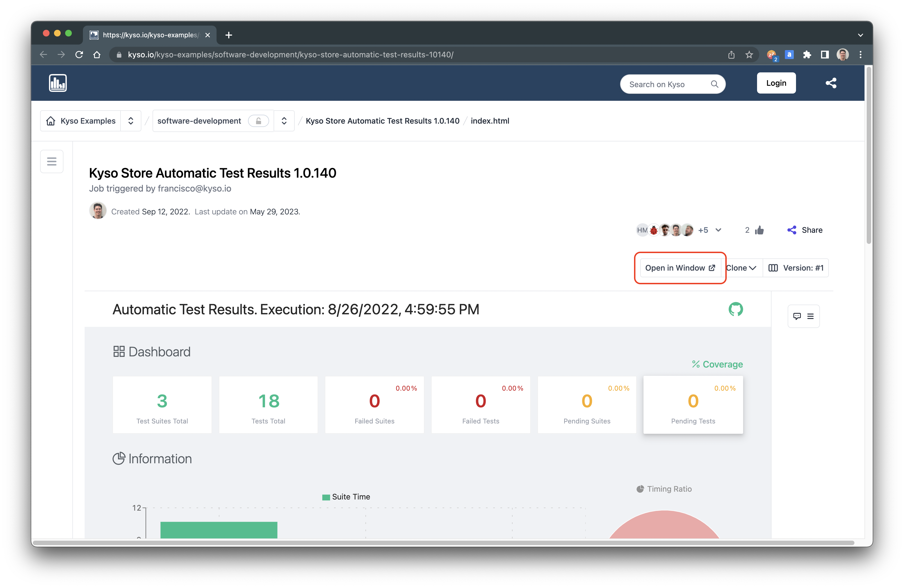Open the Clone dropdown
Viewport: 904px width, 588px height.
pyautogui.click(x=741, y=268)
